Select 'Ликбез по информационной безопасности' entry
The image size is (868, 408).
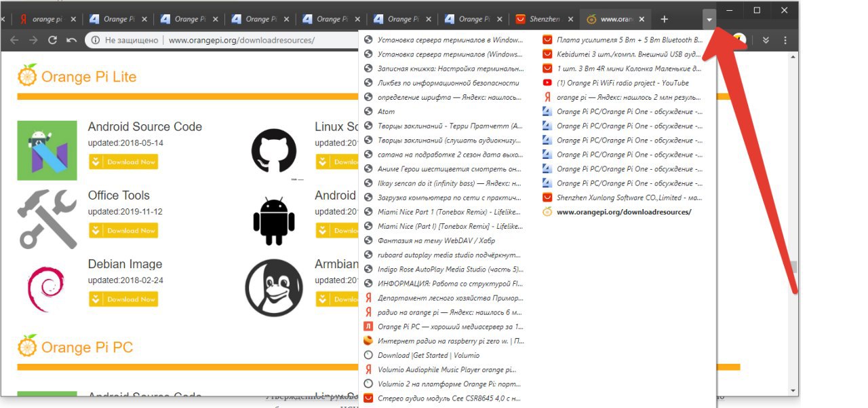(443, 83)
